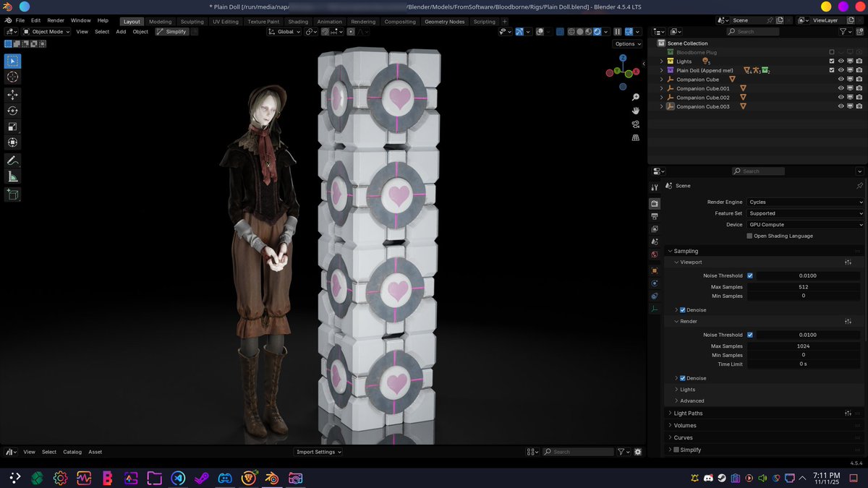
Task: Switch perspective/orthographic grid icon
Action: 635,137
